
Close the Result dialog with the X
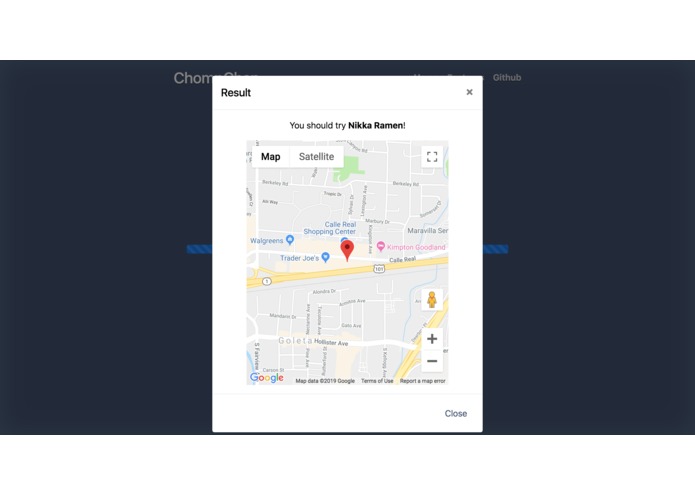click(469, 92)
